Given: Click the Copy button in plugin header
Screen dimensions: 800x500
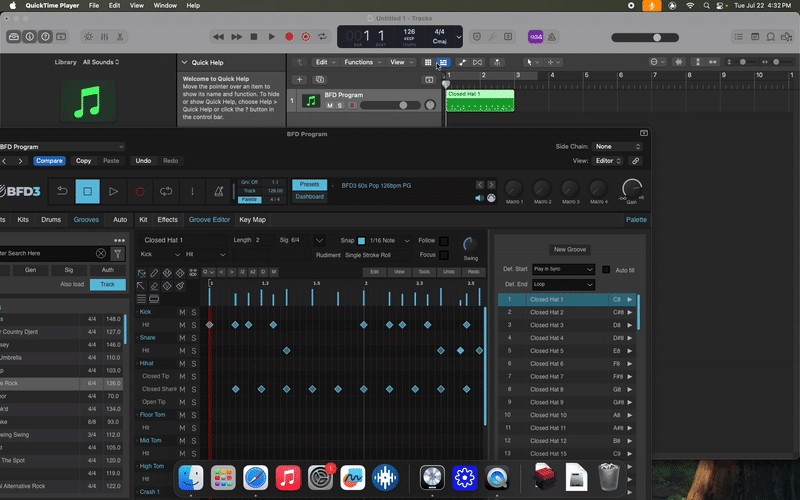Looking at the screenshot, I should click(x=83, y=161).
